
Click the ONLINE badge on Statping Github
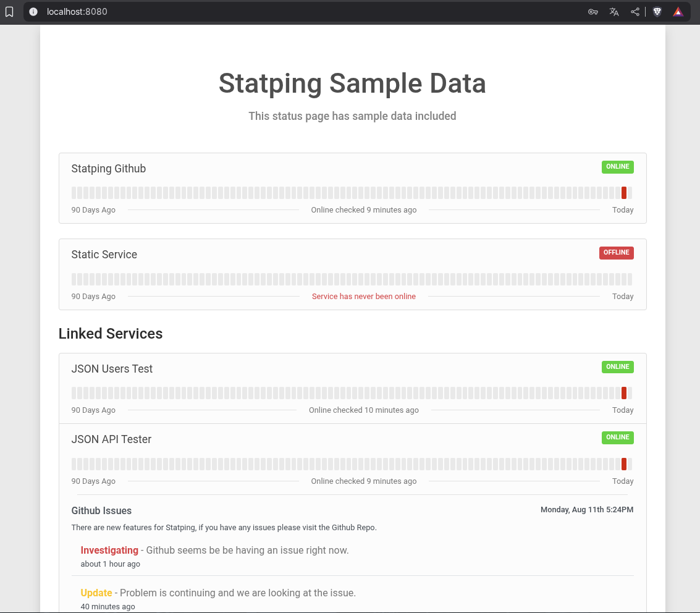(618, 167)
